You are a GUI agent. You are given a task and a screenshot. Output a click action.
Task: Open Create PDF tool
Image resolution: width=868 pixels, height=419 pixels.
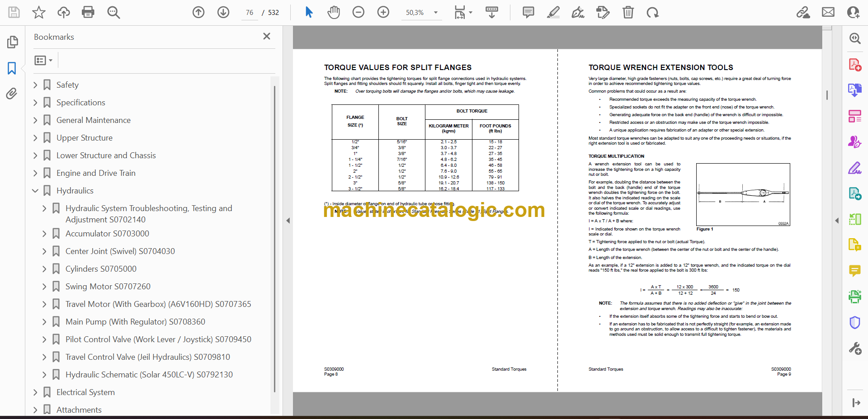(x=854, y=65)
